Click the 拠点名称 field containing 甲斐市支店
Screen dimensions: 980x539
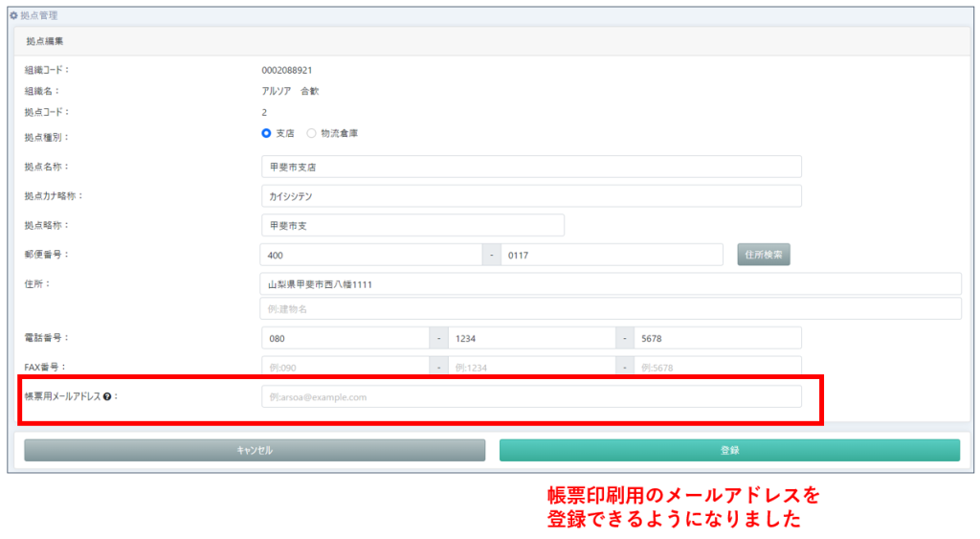pos(531,167)
